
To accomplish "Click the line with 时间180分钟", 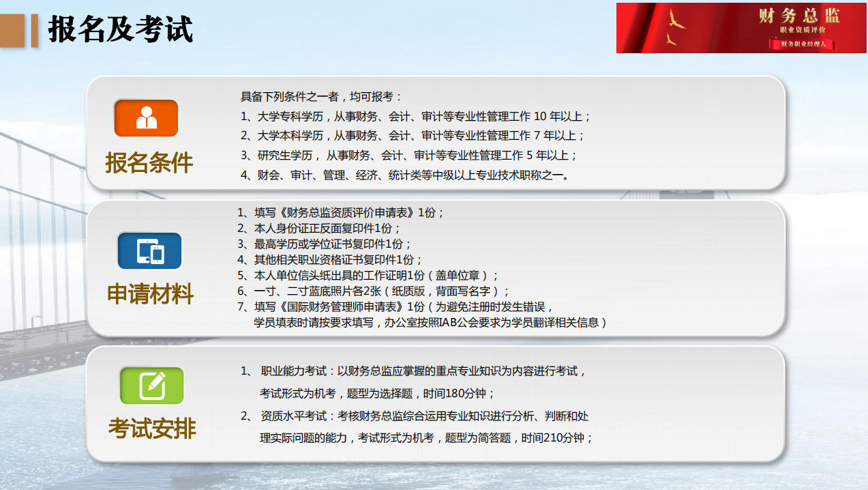I will pos(377,394).
